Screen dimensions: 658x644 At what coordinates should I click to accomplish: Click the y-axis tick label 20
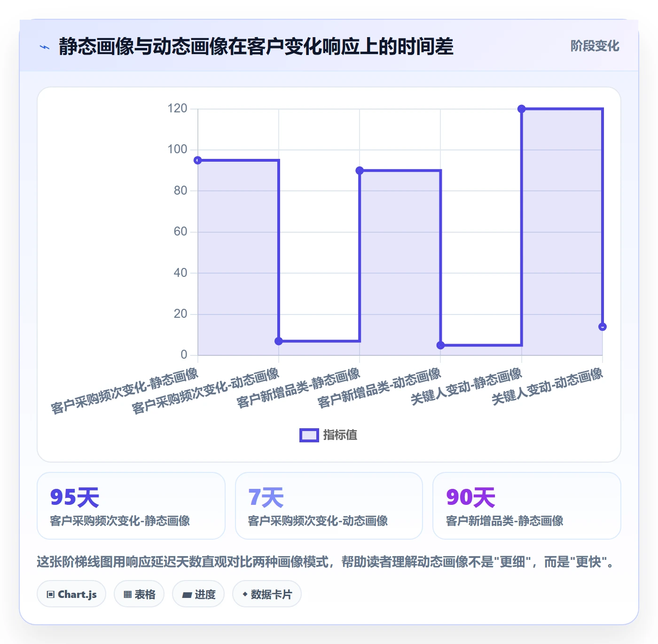coord(181,314)
